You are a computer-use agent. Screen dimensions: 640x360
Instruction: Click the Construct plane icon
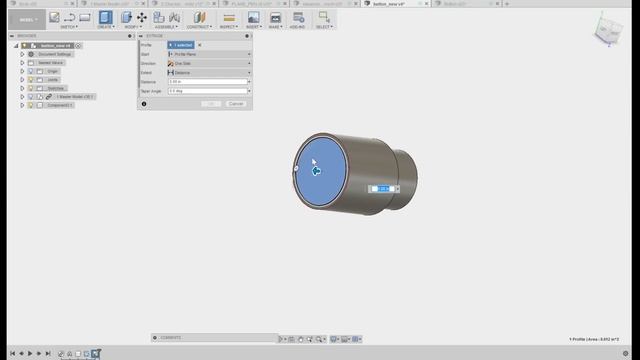coord(199,17)
